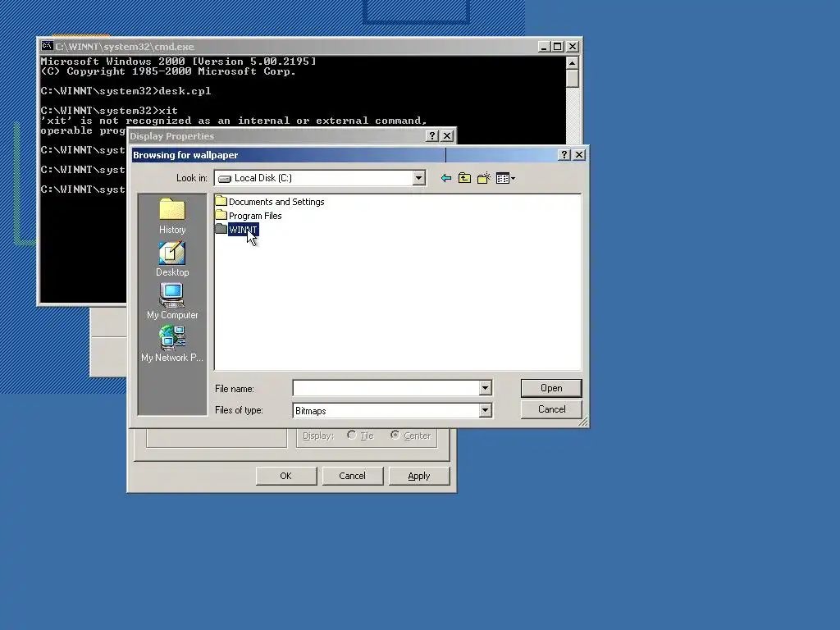Click Cancel in Display Properties window
The height and width of the screenshot is (630, 840).
[x=353, y=476]
